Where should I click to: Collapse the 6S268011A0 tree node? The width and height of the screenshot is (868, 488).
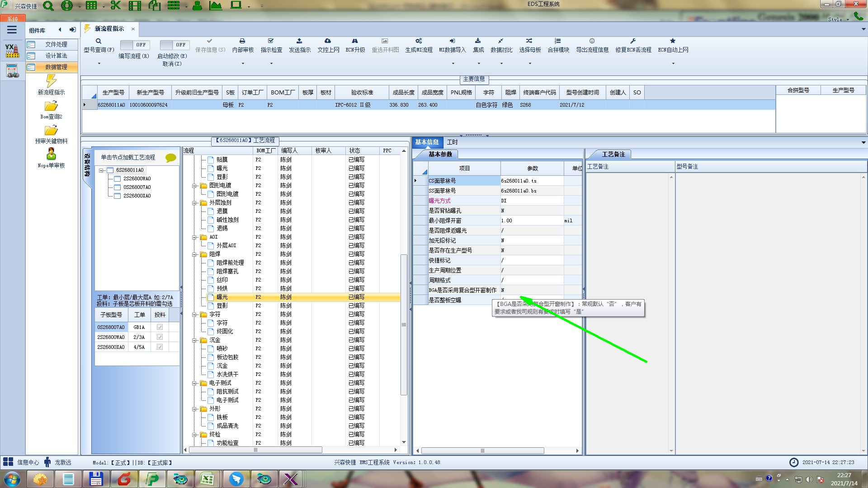pyautogui.click(x=101, y=170)
